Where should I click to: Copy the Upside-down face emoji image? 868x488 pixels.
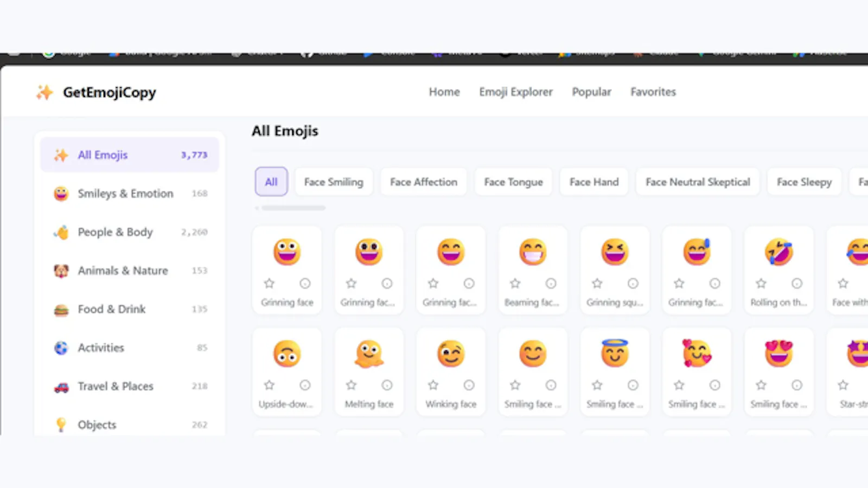click(x=287, y=354)
